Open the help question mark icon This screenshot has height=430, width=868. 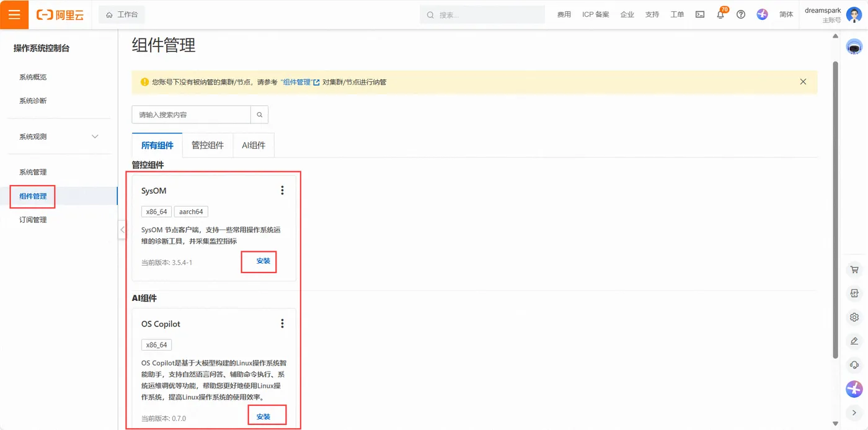click(x=741, y=14)
